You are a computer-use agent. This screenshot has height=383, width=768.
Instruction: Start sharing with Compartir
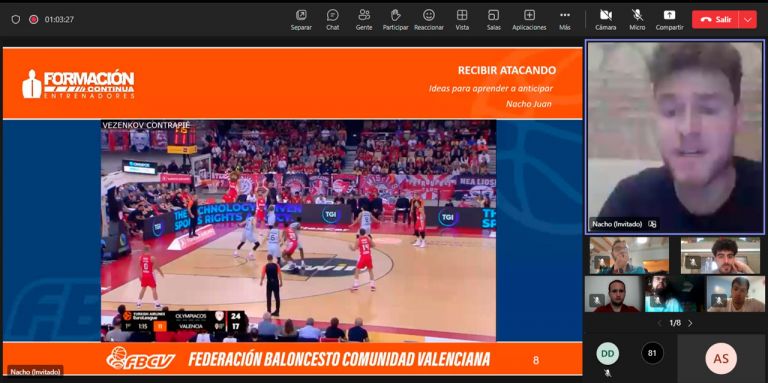click(670, 20)
